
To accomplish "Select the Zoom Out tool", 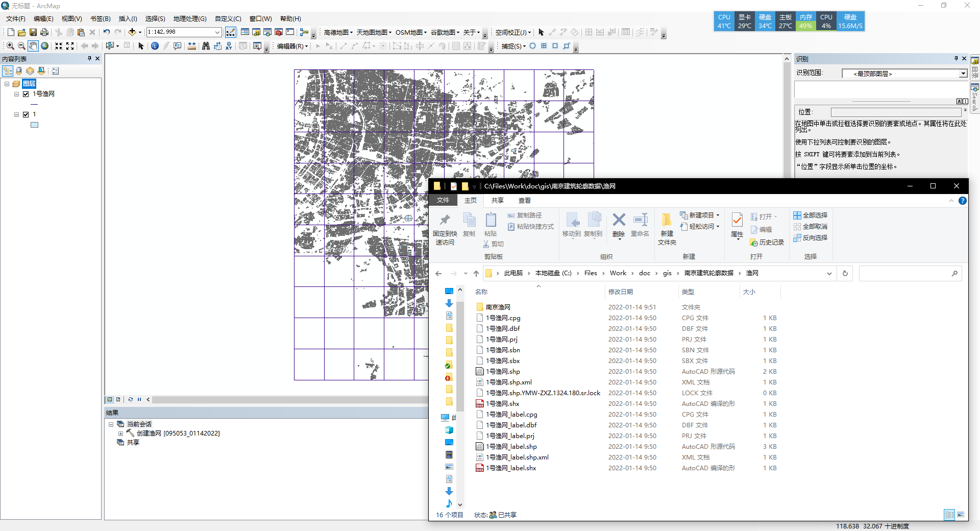I will (21, 46).
